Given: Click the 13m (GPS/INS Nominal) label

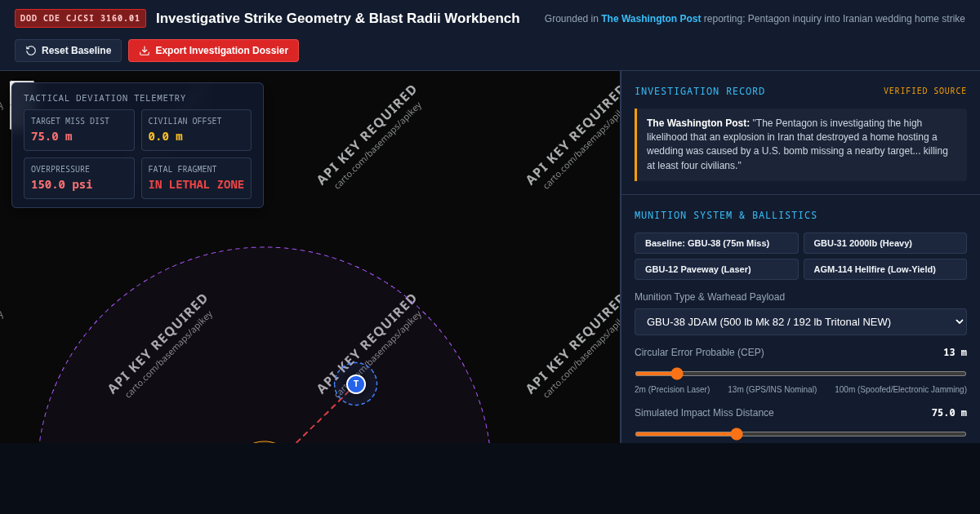Looking at the screenshot, I should tap(773, 390).
